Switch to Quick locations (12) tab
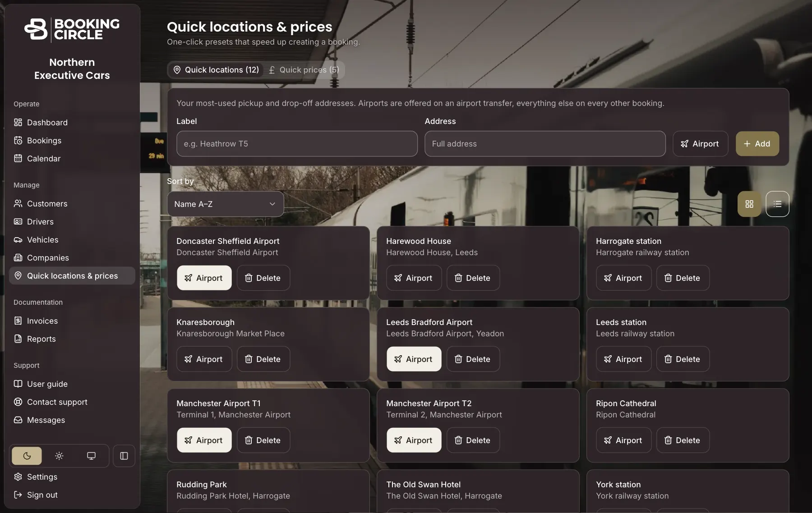Viewport: 812px width, 513px height. click(216, 70)
